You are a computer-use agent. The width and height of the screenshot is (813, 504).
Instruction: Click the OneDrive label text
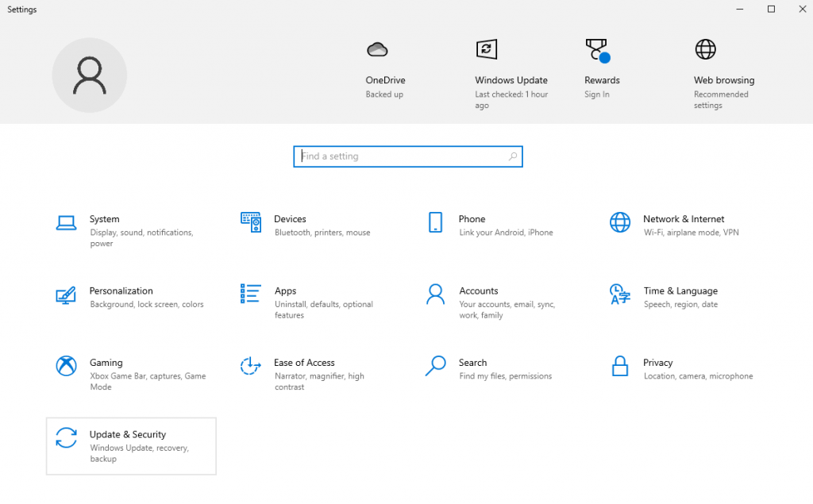click(385, 80)
